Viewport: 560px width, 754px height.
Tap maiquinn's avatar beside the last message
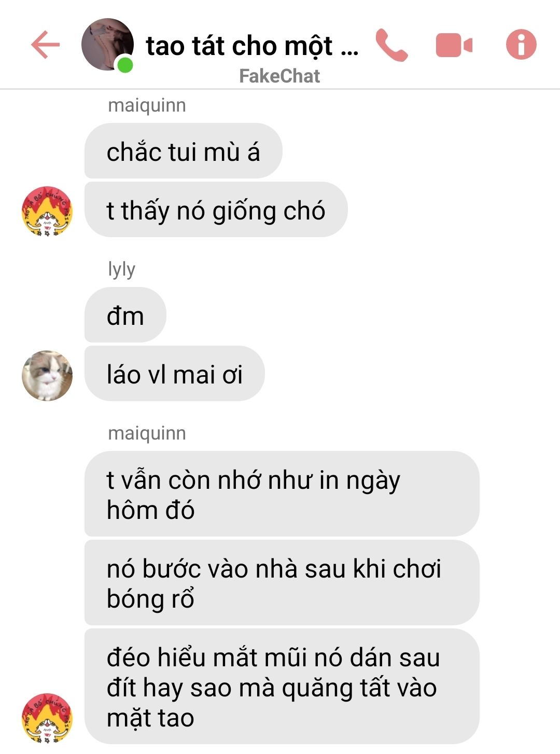coord(47,718)
